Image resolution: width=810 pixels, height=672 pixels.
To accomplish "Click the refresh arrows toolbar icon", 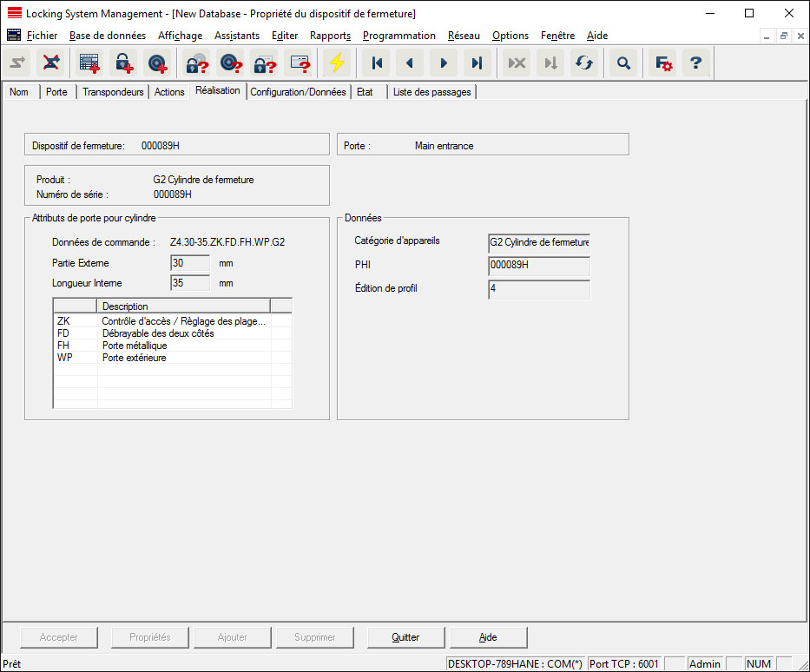I will pos(583,63).
